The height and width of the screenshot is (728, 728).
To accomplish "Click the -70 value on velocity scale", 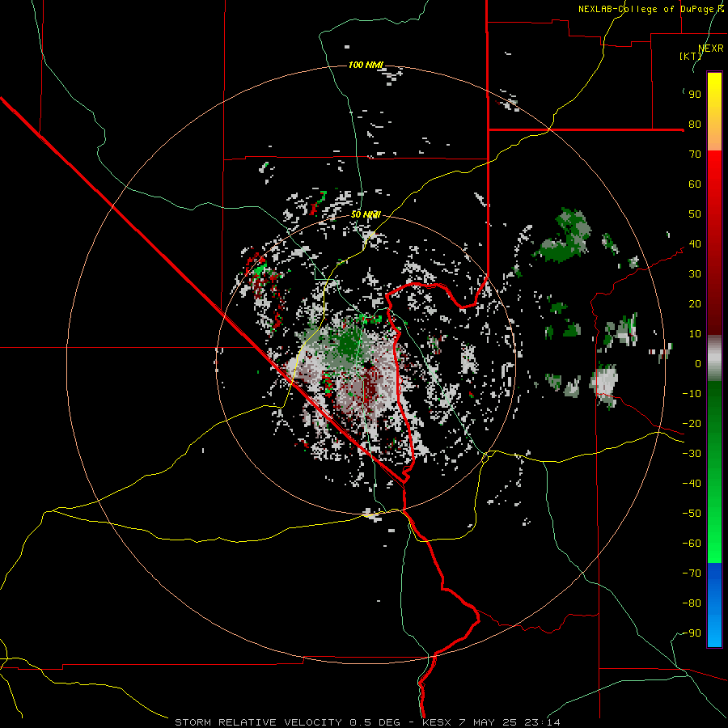I will point(692,574).
